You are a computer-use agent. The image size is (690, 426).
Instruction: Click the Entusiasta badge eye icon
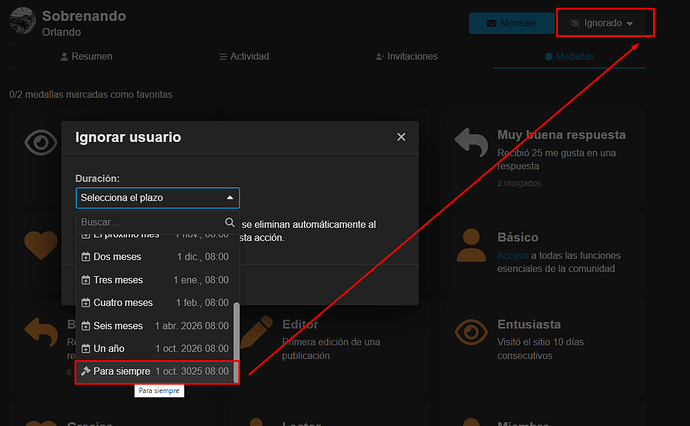pyautogui.click(x=471, y=333)
